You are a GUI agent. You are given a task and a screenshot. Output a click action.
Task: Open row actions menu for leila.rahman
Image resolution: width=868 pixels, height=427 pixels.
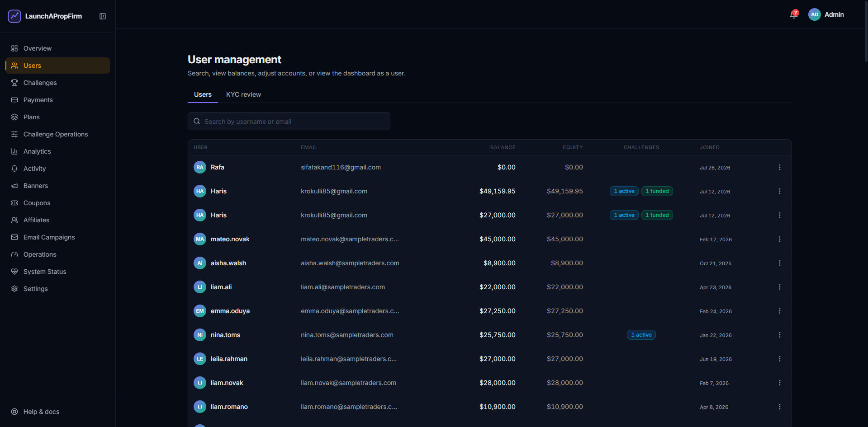tap(779, 359)
